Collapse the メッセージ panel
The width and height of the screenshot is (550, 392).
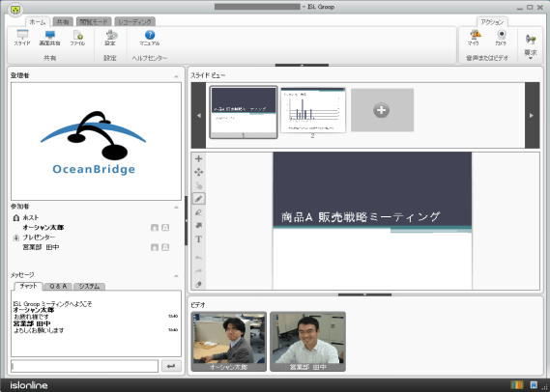pyautogui.click(x=176, y=276)
